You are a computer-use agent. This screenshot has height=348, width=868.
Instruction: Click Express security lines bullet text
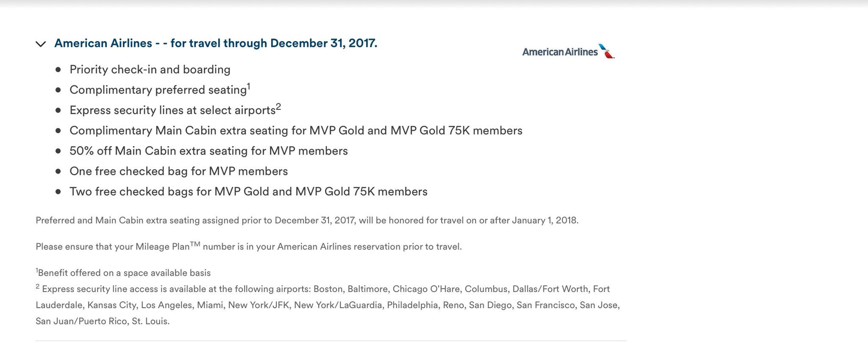[172, 110]
